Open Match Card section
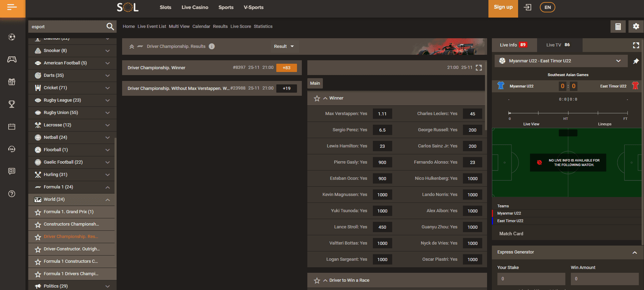644x290 pixels. point(511,234)
